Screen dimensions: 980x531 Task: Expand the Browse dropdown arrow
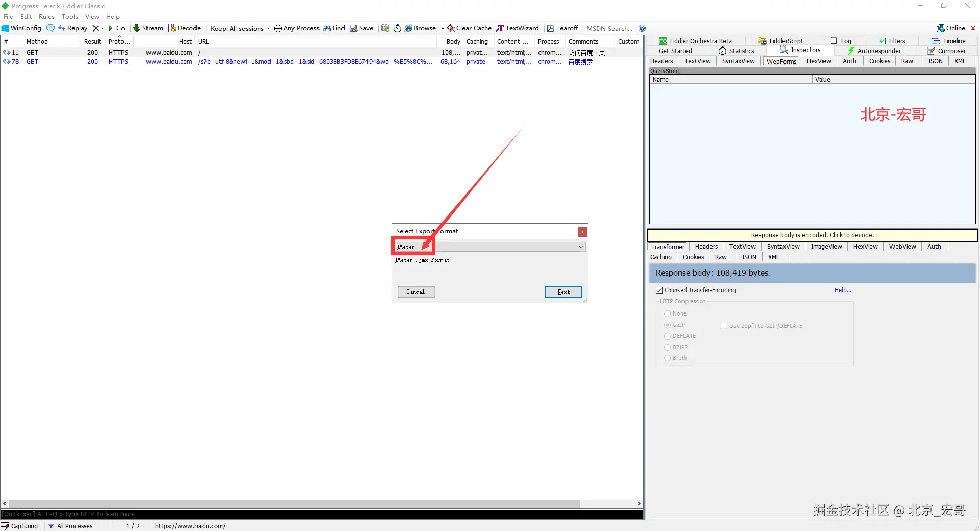tap(443, 28)
